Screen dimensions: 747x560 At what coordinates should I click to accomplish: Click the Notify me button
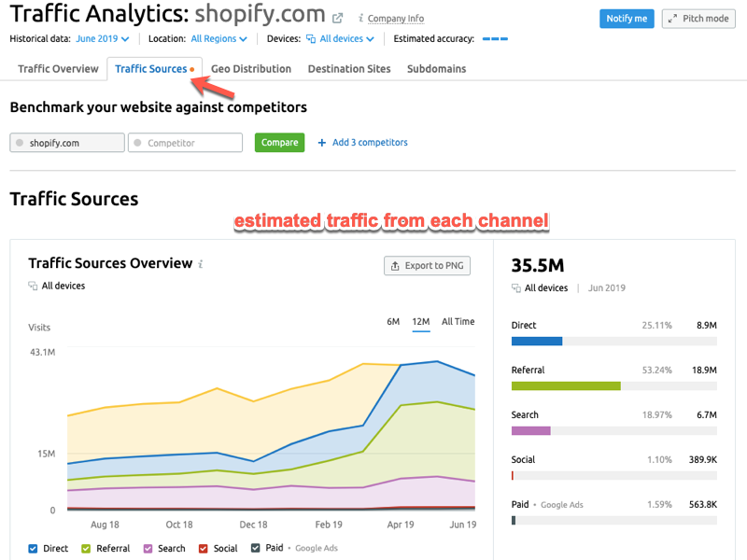point(626,19)
